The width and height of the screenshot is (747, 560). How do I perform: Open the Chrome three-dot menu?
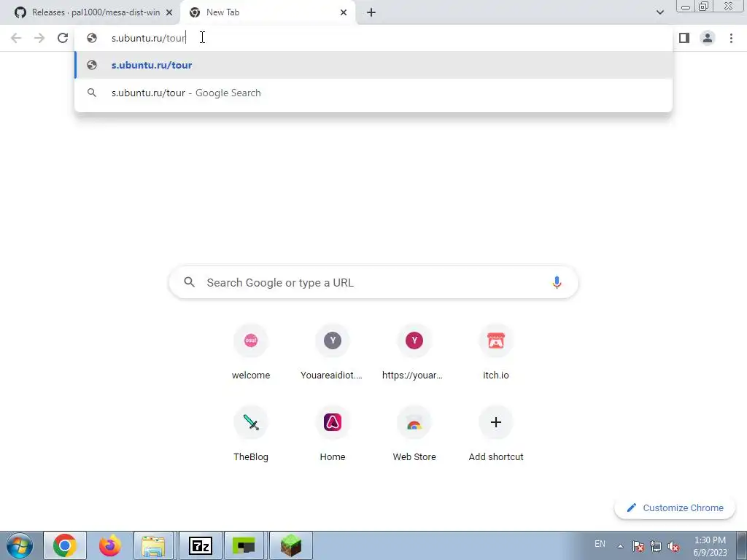[x=731, y=38]
